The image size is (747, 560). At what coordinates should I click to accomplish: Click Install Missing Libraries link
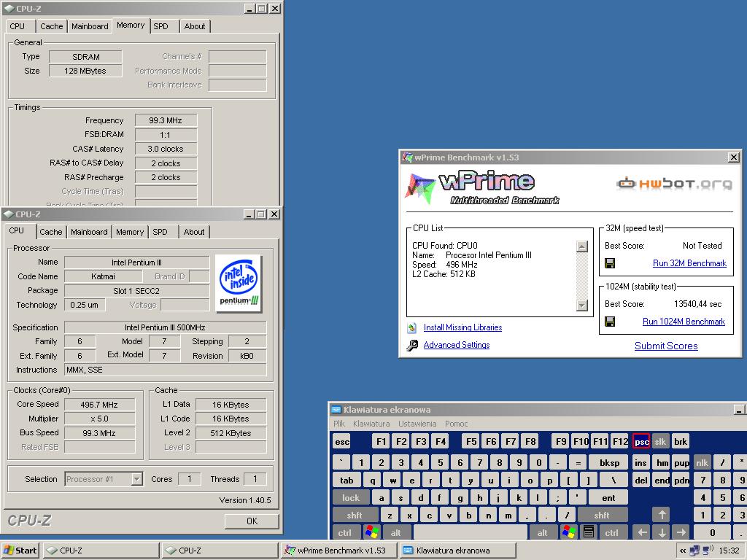(462, 327)
